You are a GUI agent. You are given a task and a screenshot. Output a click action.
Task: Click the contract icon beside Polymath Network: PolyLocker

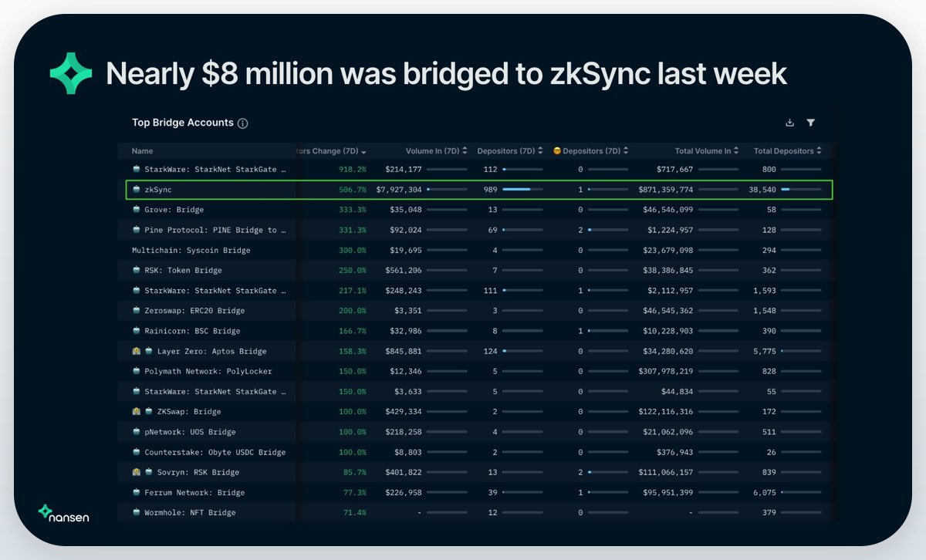point(137,371)
